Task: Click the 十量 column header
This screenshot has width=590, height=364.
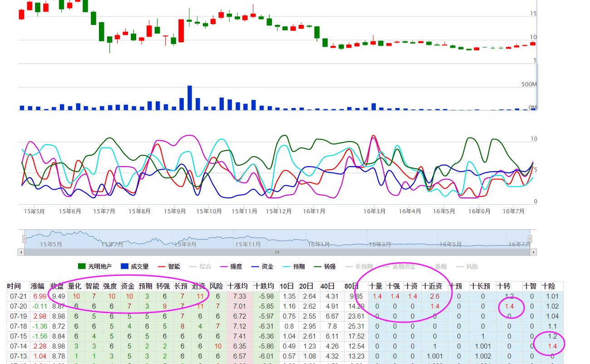Action: click(376, 286)
